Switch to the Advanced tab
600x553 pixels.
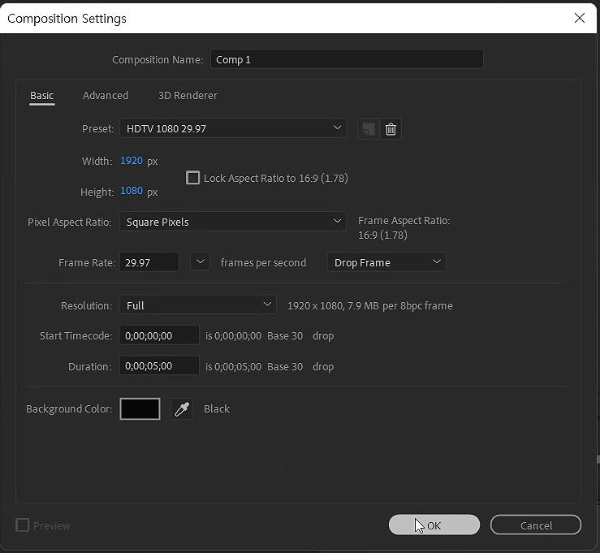click(106, 96)
